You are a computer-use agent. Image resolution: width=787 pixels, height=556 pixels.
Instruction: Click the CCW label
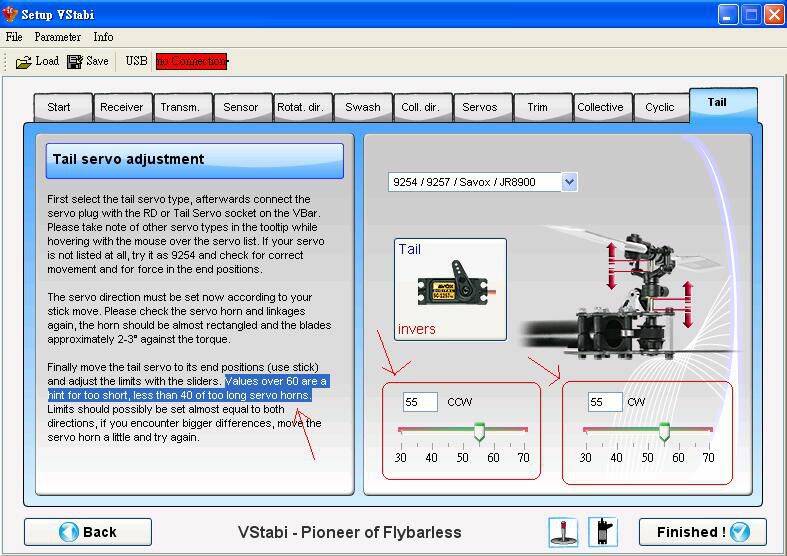(459, 402)
